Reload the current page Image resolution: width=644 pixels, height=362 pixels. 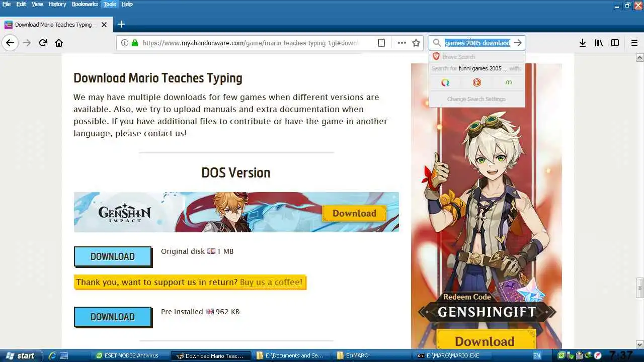pos(43,43)
